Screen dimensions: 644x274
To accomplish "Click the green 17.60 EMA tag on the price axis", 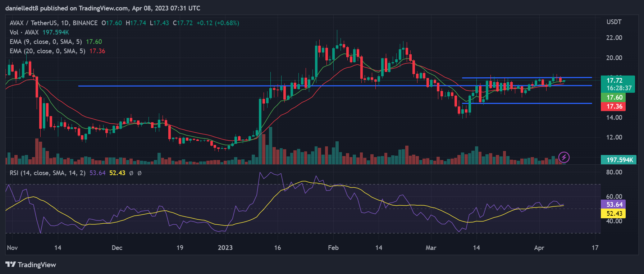I will (614, 97).
